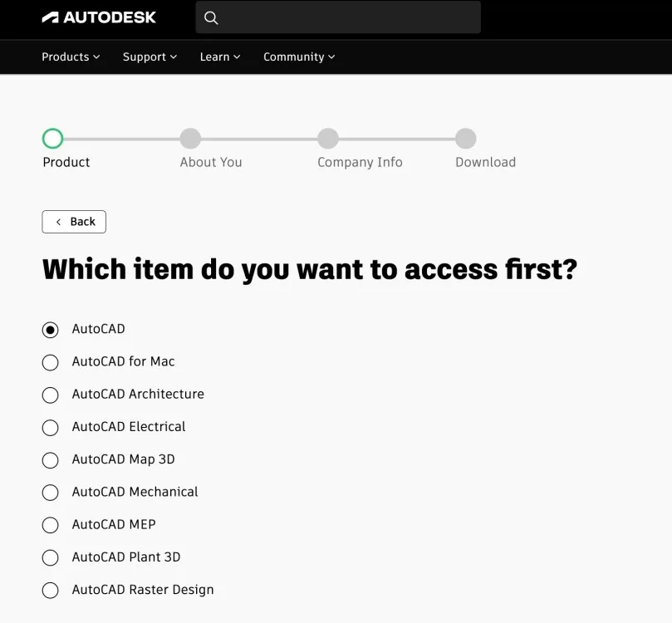Focus the search input field

349,17
